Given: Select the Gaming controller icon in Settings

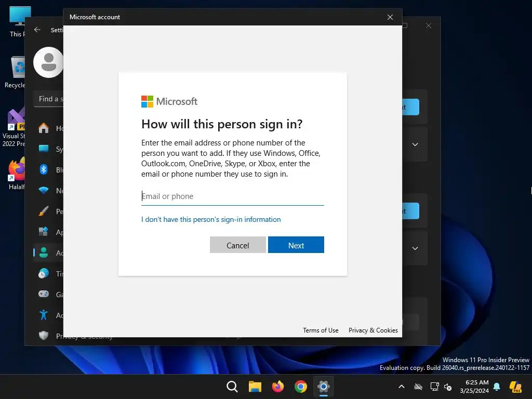Looking at the screenshot, I should tap(44, 294).
